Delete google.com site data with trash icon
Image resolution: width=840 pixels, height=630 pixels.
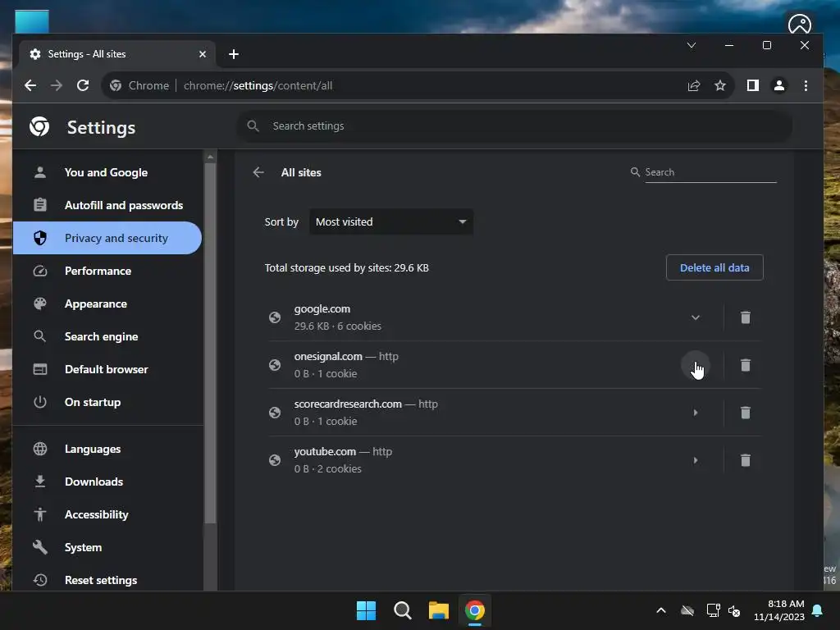(745, 317)
